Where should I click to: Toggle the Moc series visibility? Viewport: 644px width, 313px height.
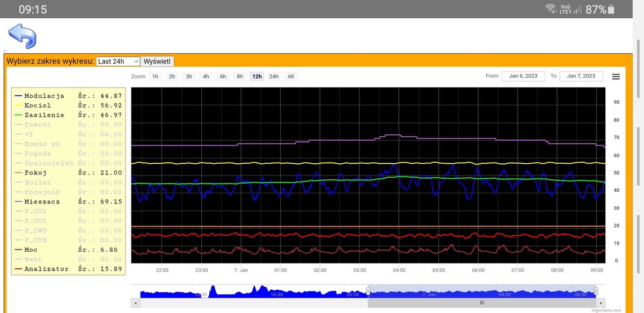pos(31,250)
